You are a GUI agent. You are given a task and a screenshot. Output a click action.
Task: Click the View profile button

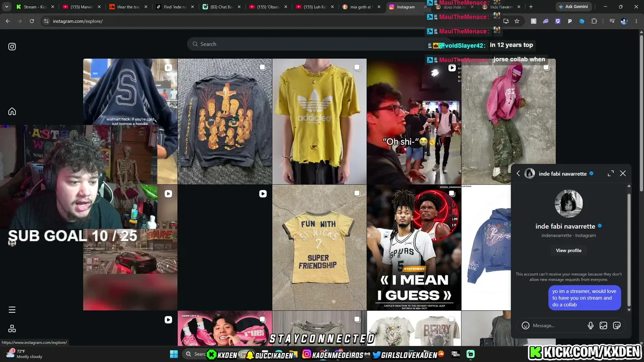(569, 250)
